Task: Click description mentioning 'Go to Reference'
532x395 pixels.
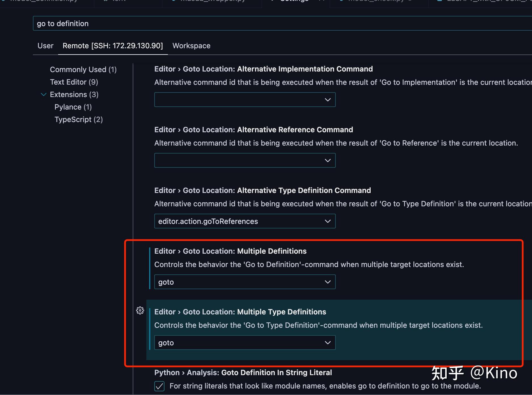Action: [336, 143]
